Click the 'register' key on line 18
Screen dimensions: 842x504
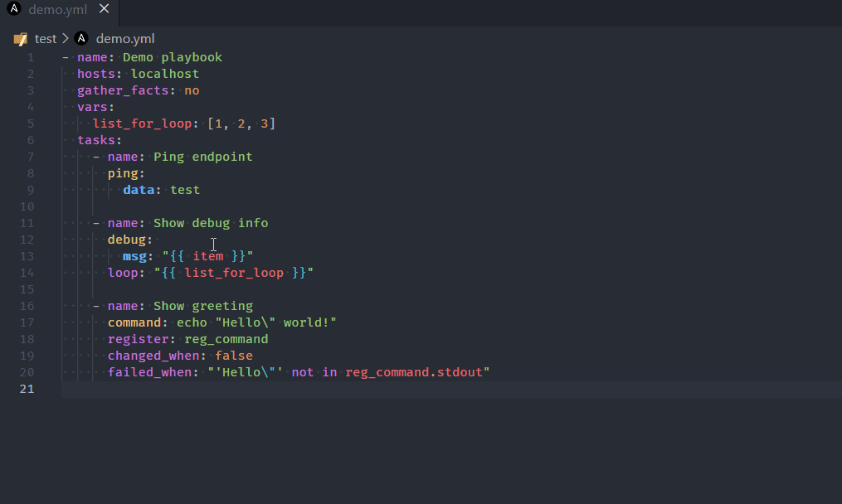pyautogui.click(x=138, y=339)
